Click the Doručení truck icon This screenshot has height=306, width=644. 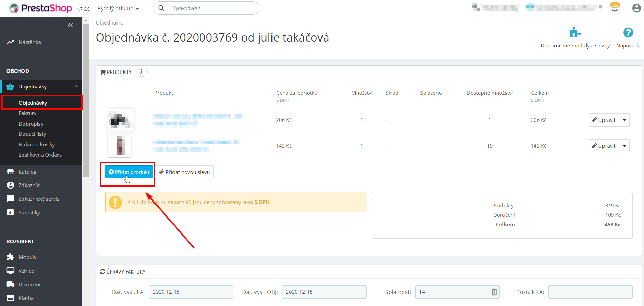[x=11, y=284]
